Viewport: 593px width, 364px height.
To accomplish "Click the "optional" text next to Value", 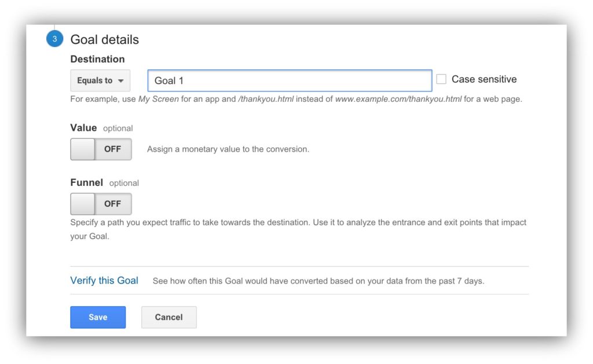I will click(118, 128).
